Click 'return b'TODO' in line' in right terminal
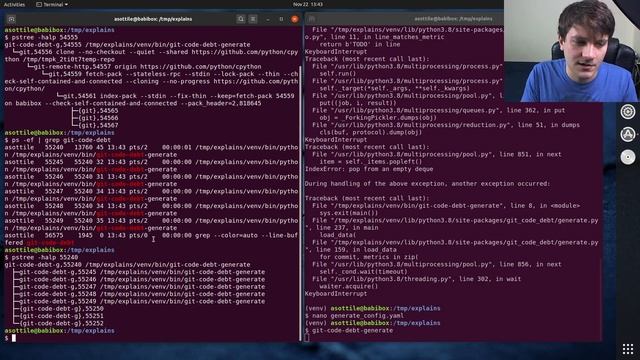Screen dimensions: 640x360 coord(360,44)
